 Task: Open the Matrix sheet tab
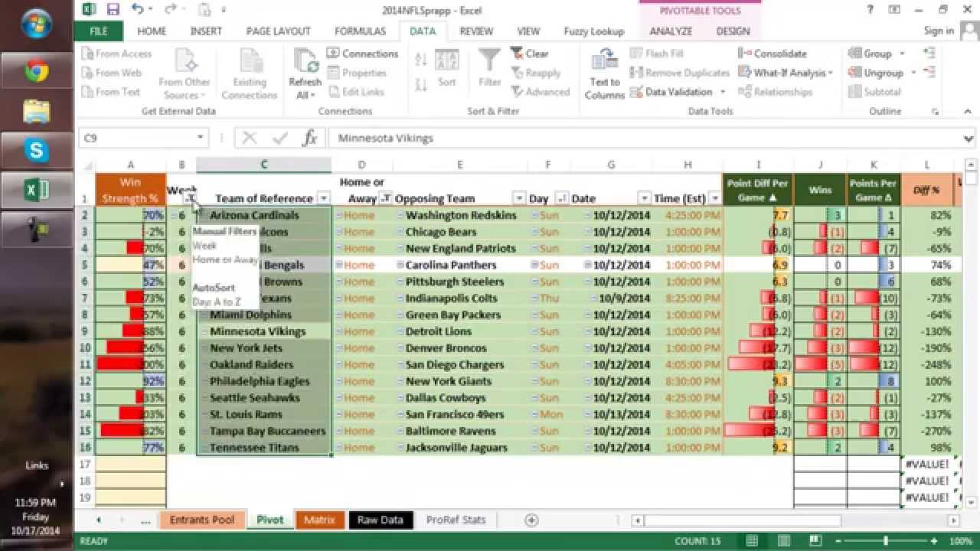click(319, 520)
